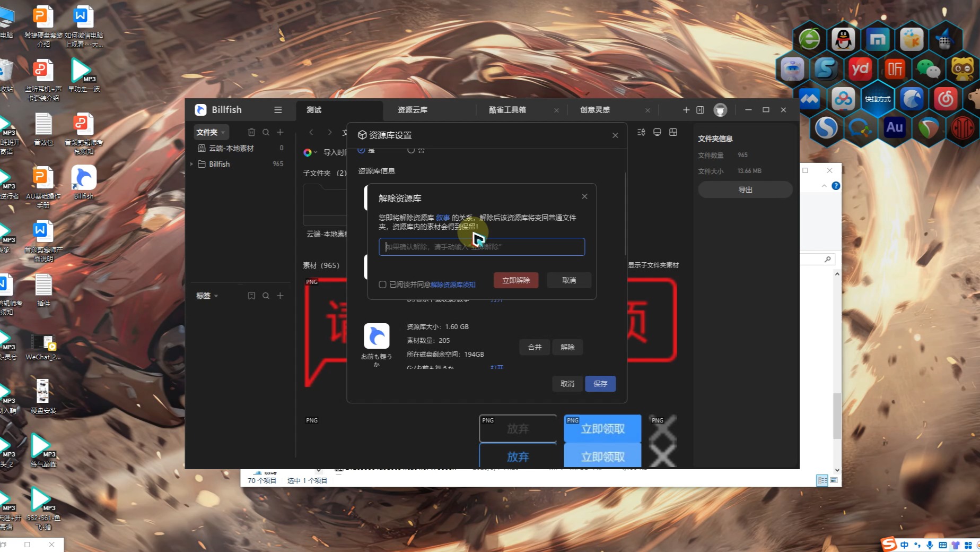Switch to the 创意灵感 tab
Image resolution: width=980 pixels, height=552 pixels.
tap(595, 110)
